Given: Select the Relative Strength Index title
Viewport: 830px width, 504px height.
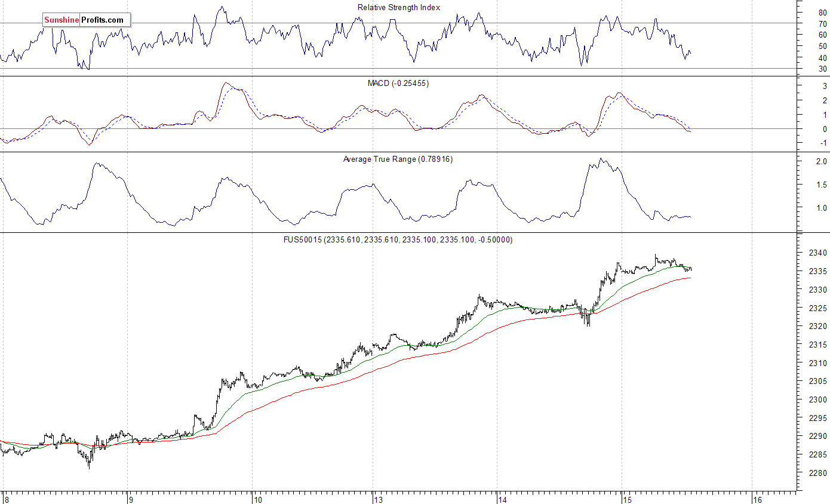Looking at the screenshot, I should (x=399, y=8).
